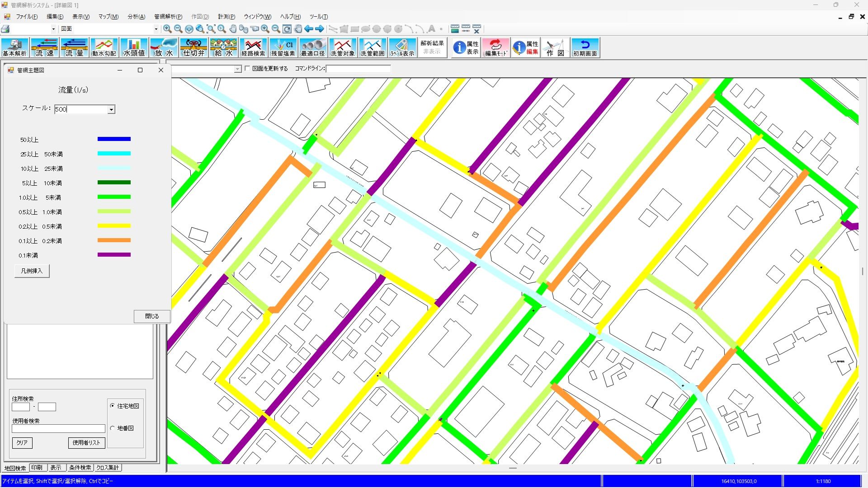Click the refresh view icon in the toolbar
This screenshot has height=488, width=868.
click(x=287, y=29)
